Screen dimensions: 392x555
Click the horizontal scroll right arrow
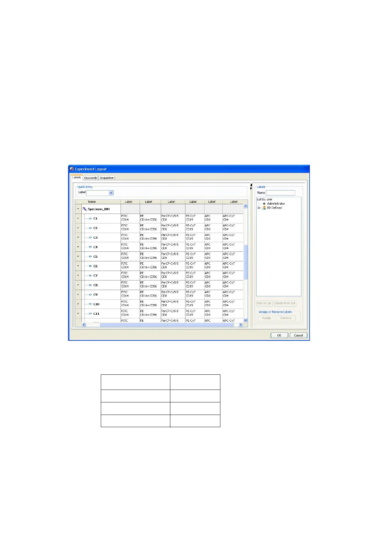tap(241, 325)
